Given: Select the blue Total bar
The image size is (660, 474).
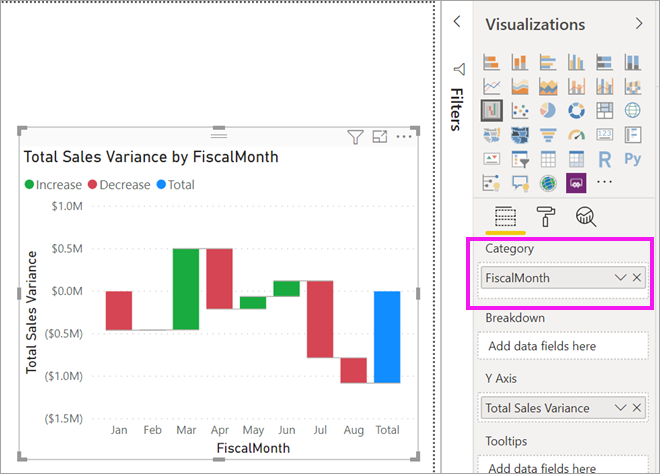Looking at the screenshot, I should coord(387,337).
